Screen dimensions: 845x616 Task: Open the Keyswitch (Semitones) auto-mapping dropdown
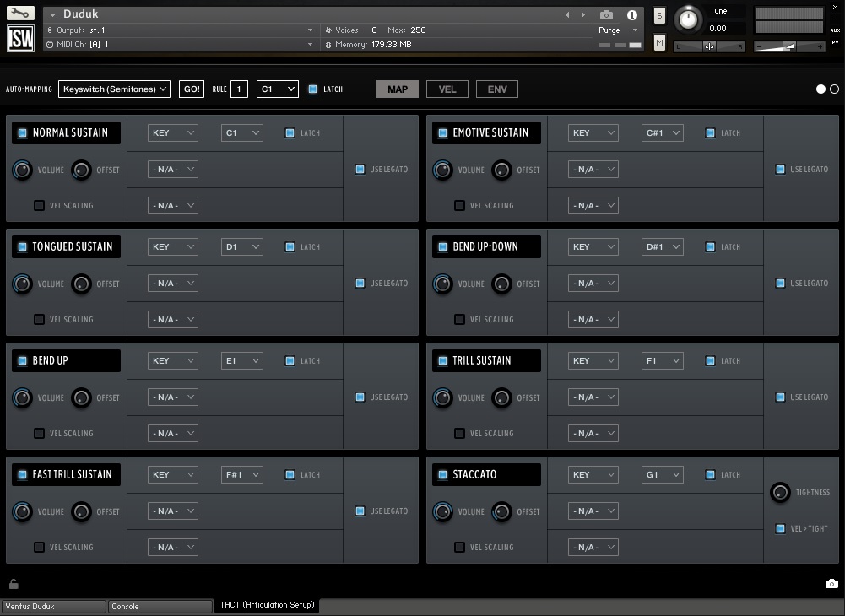coord(114,89)
